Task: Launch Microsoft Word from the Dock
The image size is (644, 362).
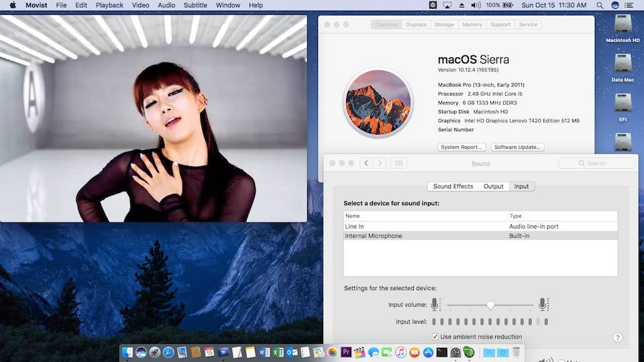Action: click(x=264, y=352)
